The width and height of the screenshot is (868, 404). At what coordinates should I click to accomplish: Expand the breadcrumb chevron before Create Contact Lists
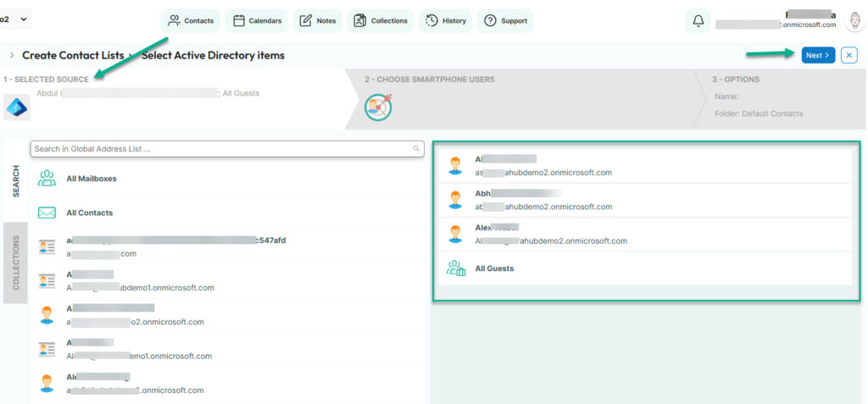click(12, 55)
